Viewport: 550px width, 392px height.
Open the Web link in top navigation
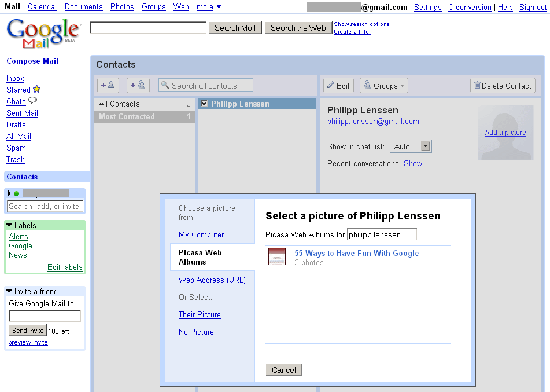click(x=181, y=6)
